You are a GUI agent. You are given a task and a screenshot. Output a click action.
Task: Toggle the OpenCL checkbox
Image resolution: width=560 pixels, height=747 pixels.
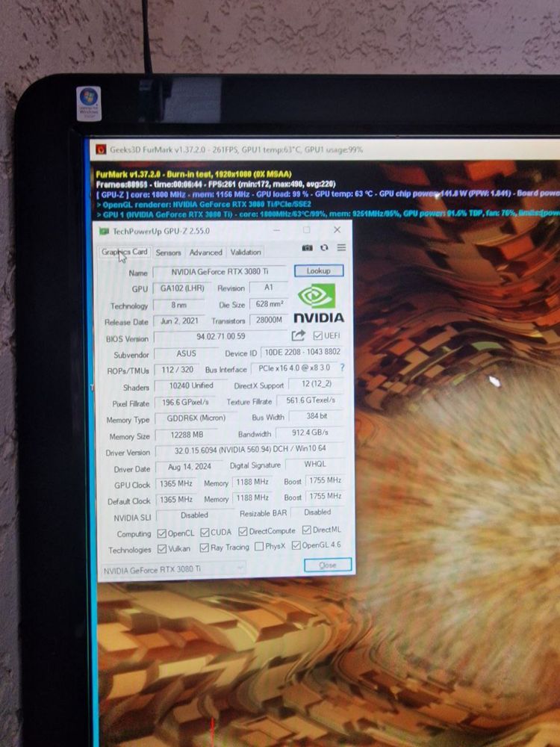pos(162,533)
